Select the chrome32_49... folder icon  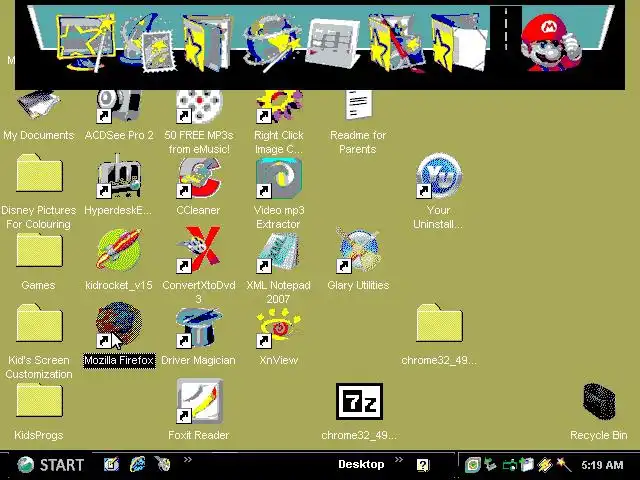point(439,322)
